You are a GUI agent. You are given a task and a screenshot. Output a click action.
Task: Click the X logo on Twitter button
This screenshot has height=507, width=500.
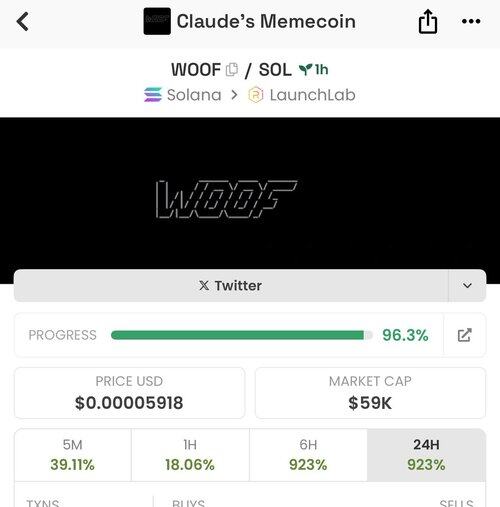(x=204, y=286)
